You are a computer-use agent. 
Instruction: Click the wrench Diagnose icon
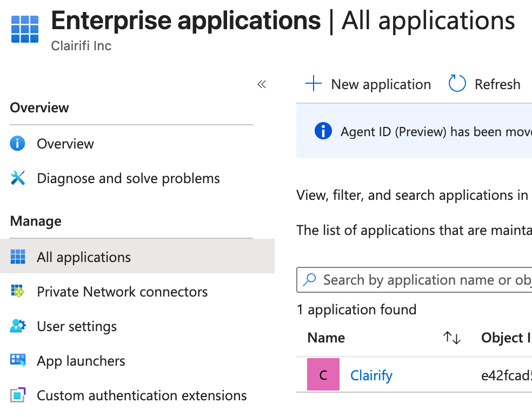click(x=18, y=178)
